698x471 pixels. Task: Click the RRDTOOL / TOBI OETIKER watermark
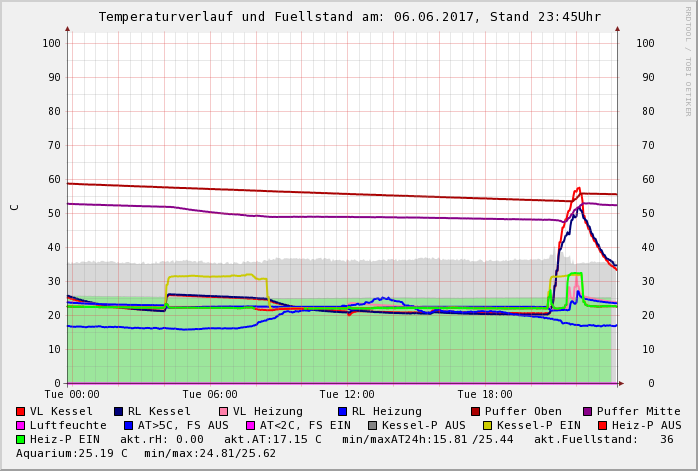pyautogui.click(x=688, y=60)
